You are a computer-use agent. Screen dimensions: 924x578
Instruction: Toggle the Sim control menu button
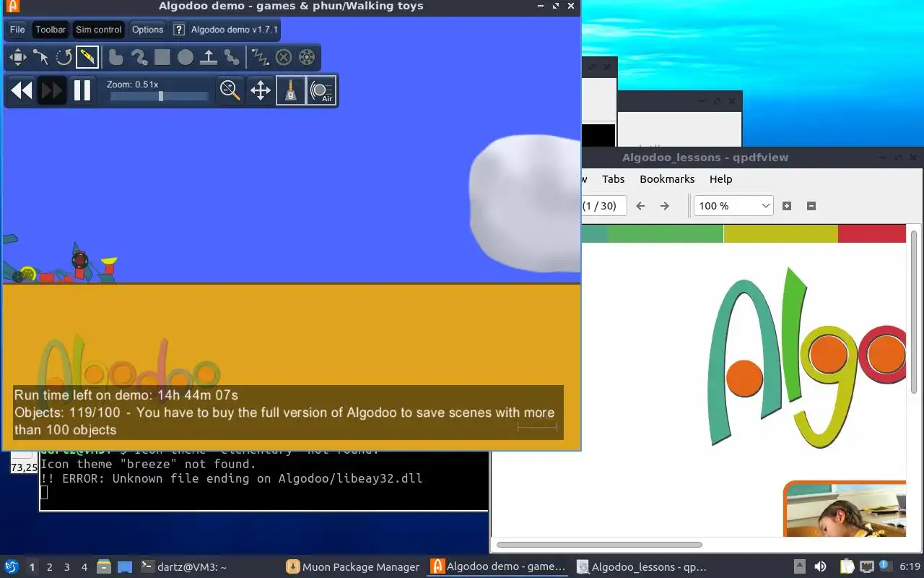pos(98,30)
